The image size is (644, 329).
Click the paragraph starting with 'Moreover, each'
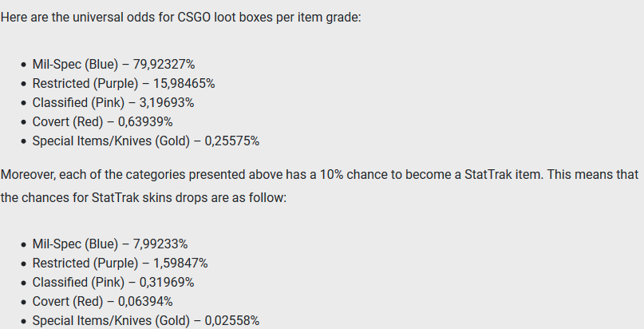(x=319, y=186)
